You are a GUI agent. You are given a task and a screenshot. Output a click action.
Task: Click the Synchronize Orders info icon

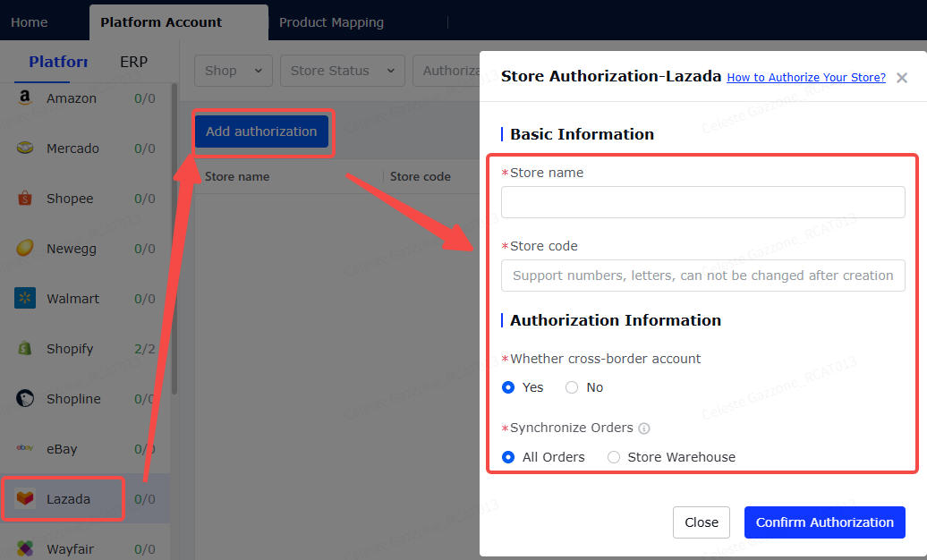pos(644,428)
